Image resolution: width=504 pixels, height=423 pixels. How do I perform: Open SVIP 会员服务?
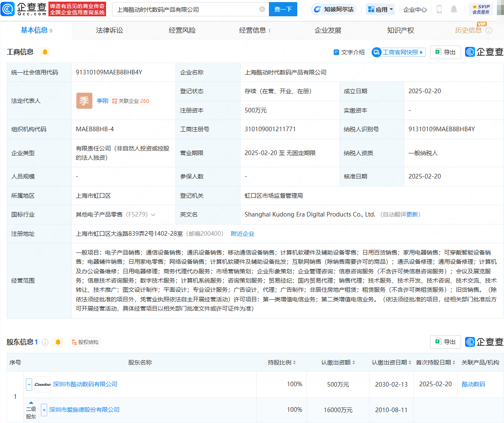point(481,9)
